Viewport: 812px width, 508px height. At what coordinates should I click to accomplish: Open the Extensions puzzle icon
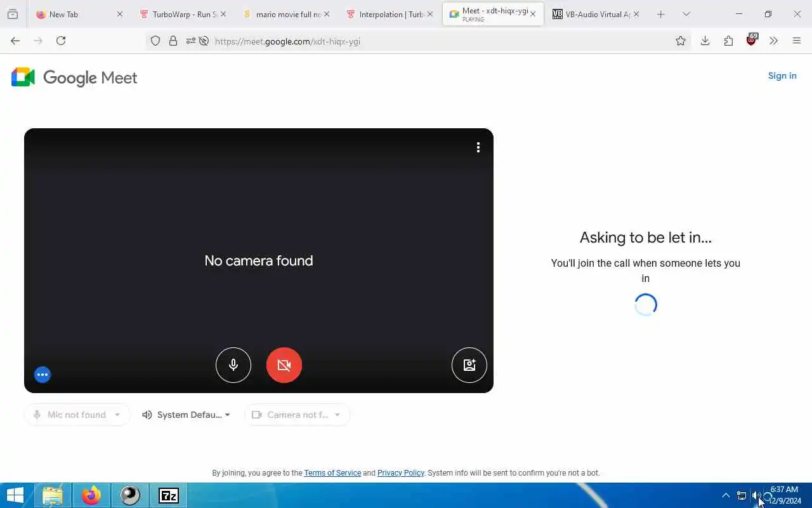pyautogui.click(x=728, y=41)
